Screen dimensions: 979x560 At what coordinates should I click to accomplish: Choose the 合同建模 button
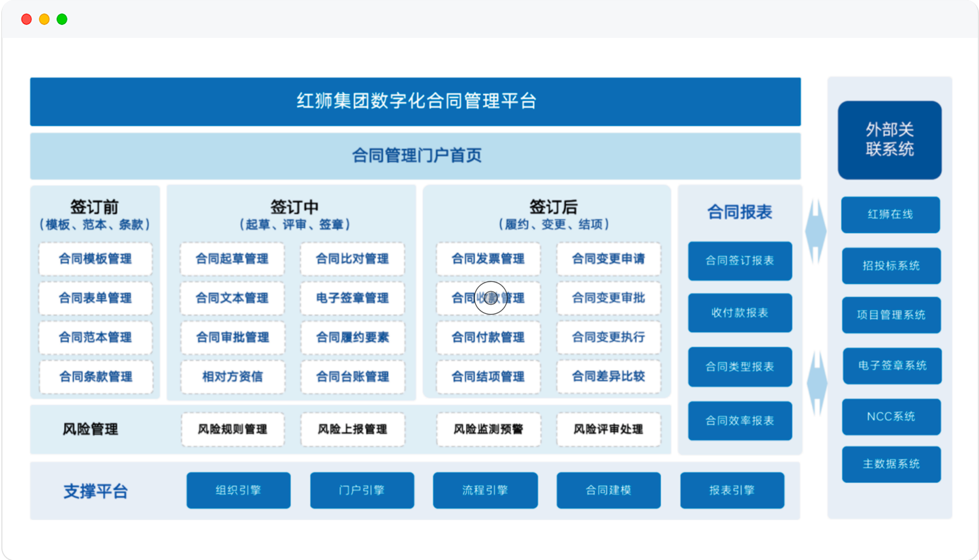click(x=608, y=490)
